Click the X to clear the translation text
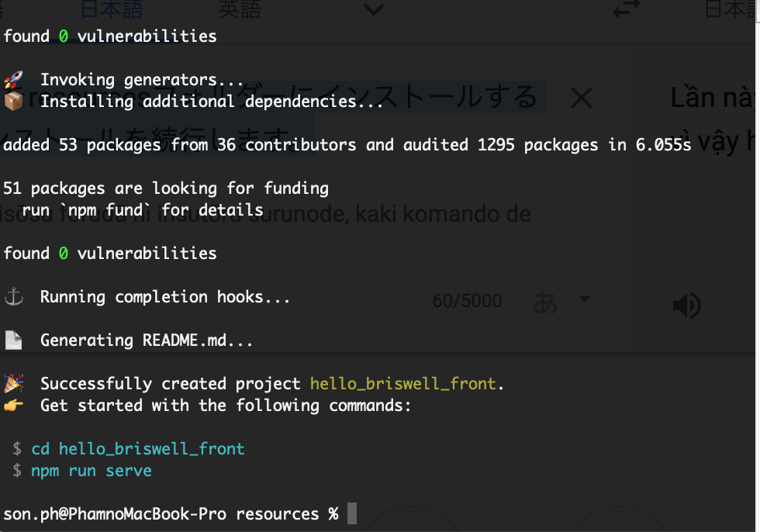This screenshot has width=760, height=532. 581,98
